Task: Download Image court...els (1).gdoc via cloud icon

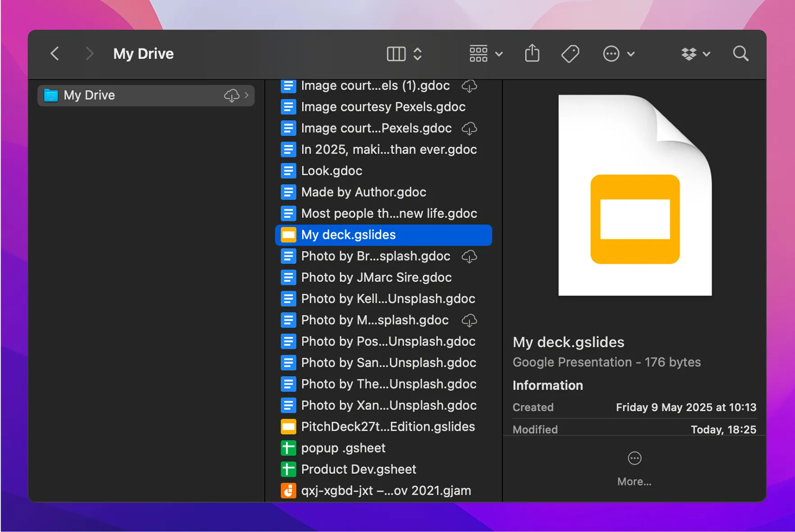Action: 469,86
